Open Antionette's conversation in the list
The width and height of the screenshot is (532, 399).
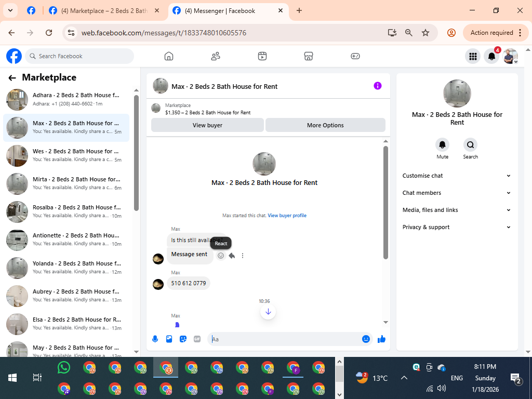click(66, 240)
